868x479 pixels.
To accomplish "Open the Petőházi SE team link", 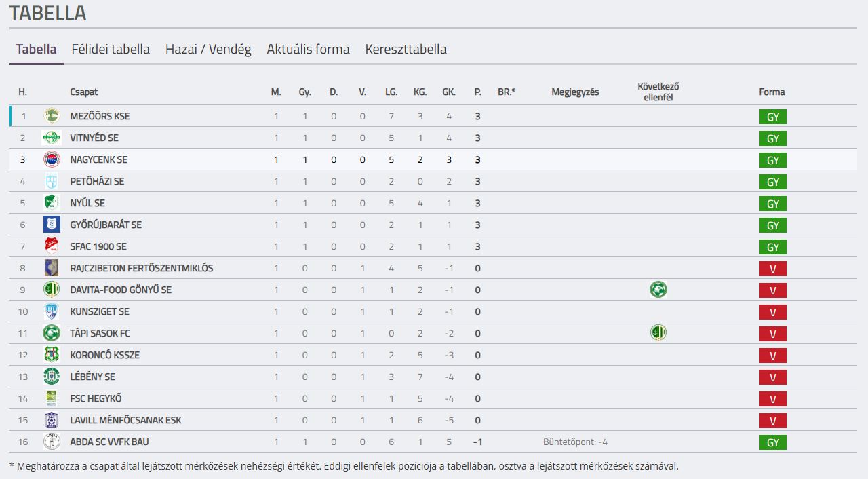I will click(97, 181).
